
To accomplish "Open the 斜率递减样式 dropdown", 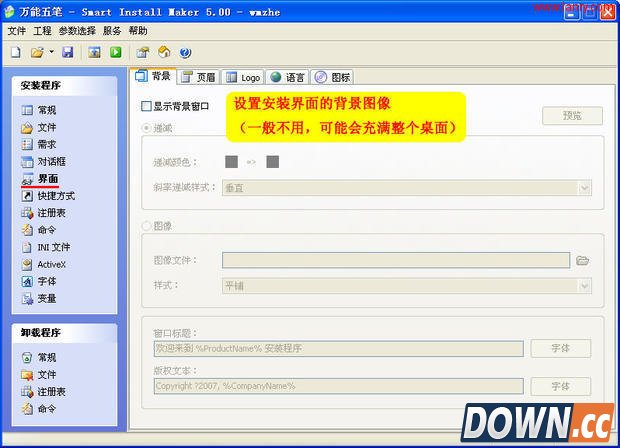I will pyautogui.click(x=406, y=188).
